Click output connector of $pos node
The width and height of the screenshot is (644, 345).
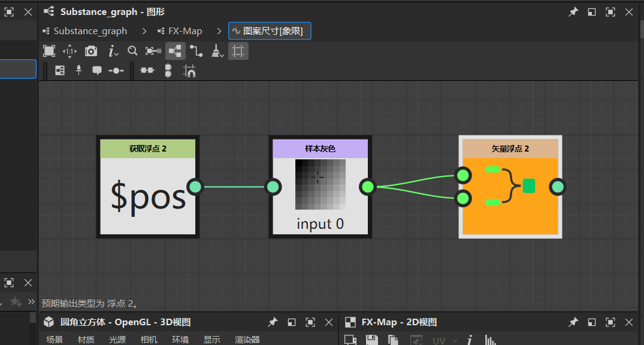195,187
